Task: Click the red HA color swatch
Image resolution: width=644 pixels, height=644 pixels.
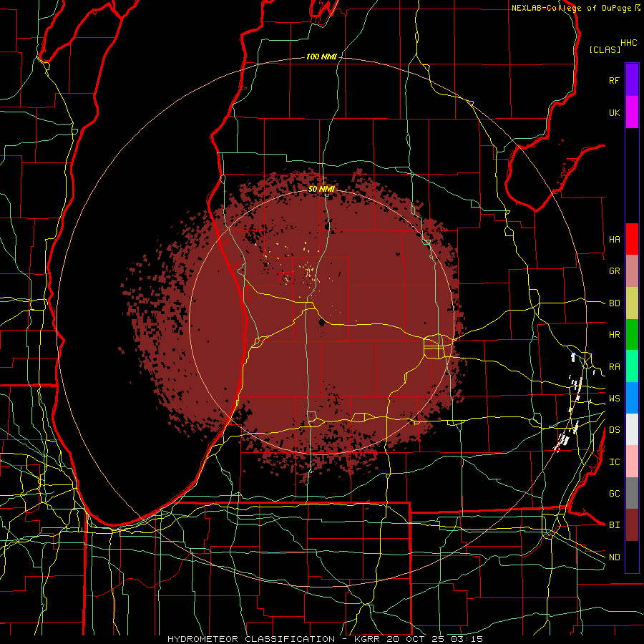Action: (632, 239)
